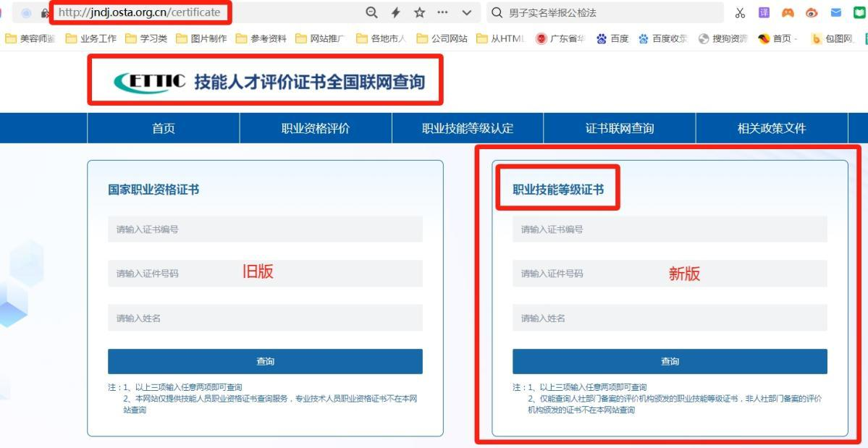
Task: Open the 广东省 bookmark
Action: point(560,38)
